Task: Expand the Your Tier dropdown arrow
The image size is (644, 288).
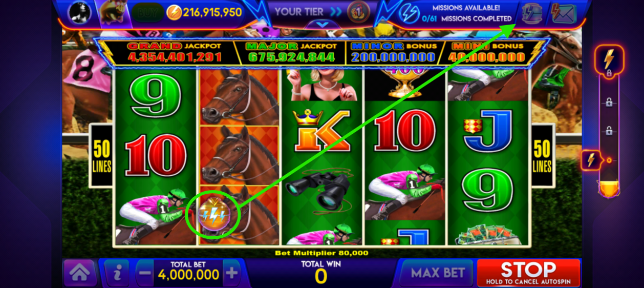Action: click(x=323, y=24)
